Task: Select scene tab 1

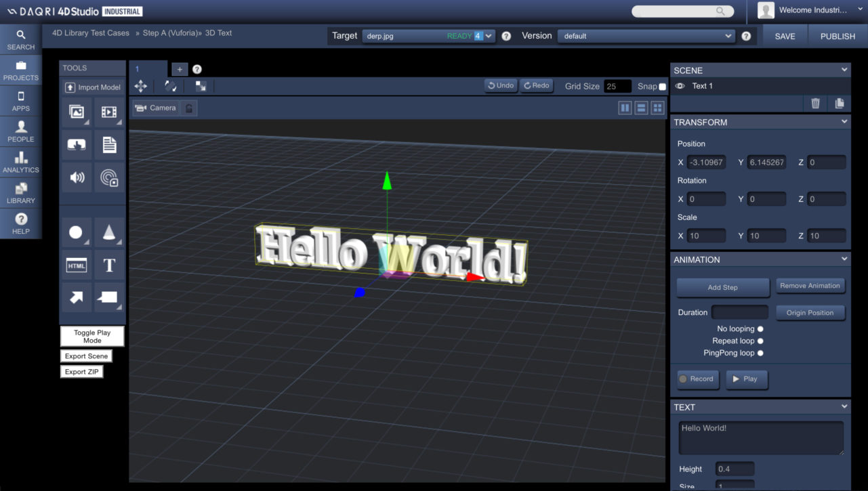Action: click(148, 69)
